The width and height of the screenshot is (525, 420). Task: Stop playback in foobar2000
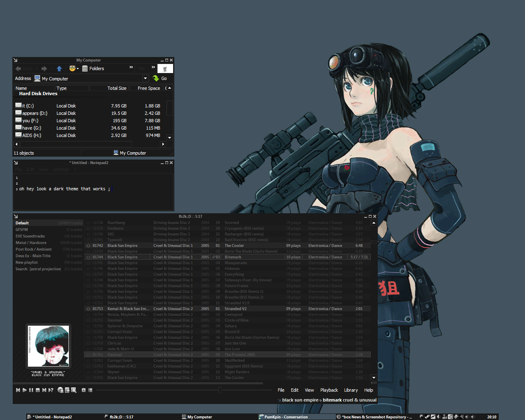(x=38, y=390)
